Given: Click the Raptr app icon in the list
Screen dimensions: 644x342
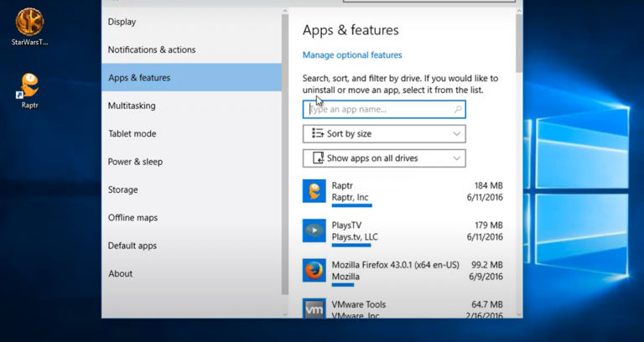Looking at the screenshot, I should tap(314, 191).
